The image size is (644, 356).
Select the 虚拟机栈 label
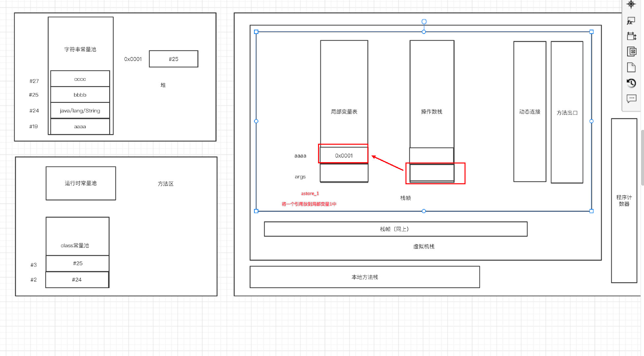coord(424,247)
